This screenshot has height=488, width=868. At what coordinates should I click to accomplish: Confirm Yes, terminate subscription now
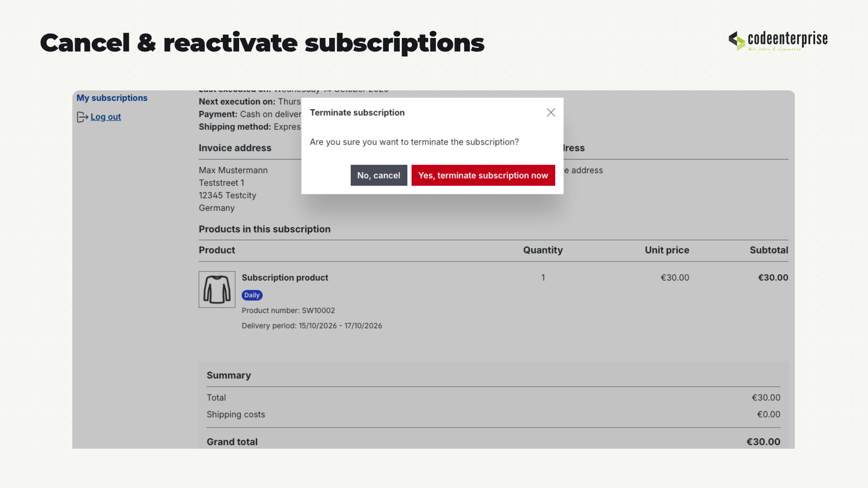(483, 175)
